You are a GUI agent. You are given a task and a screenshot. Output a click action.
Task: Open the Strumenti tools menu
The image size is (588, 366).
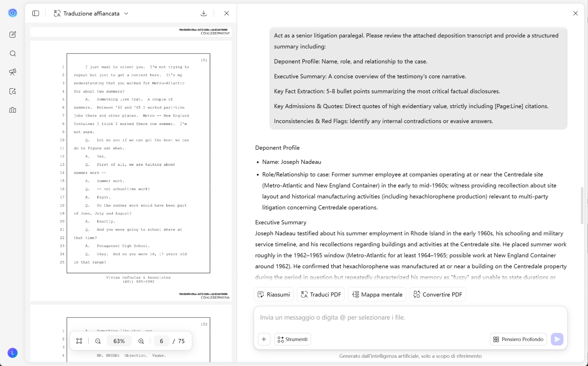point(293,339)
